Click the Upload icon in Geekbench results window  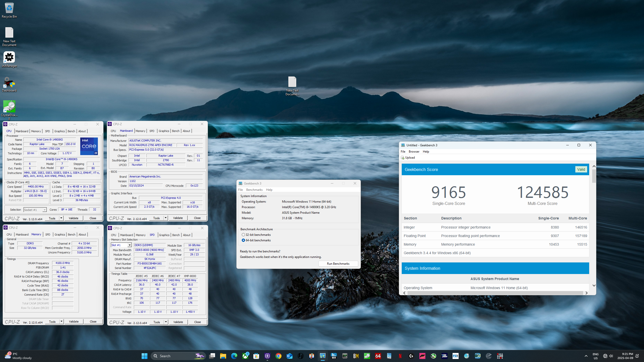point(403,158)
